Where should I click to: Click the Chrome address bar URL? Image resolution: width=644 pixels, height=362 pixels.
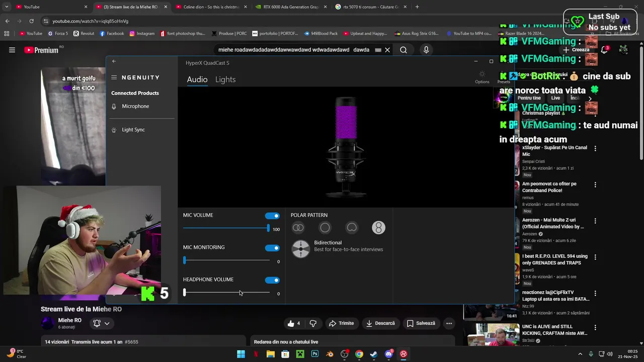tap(91, 21)
